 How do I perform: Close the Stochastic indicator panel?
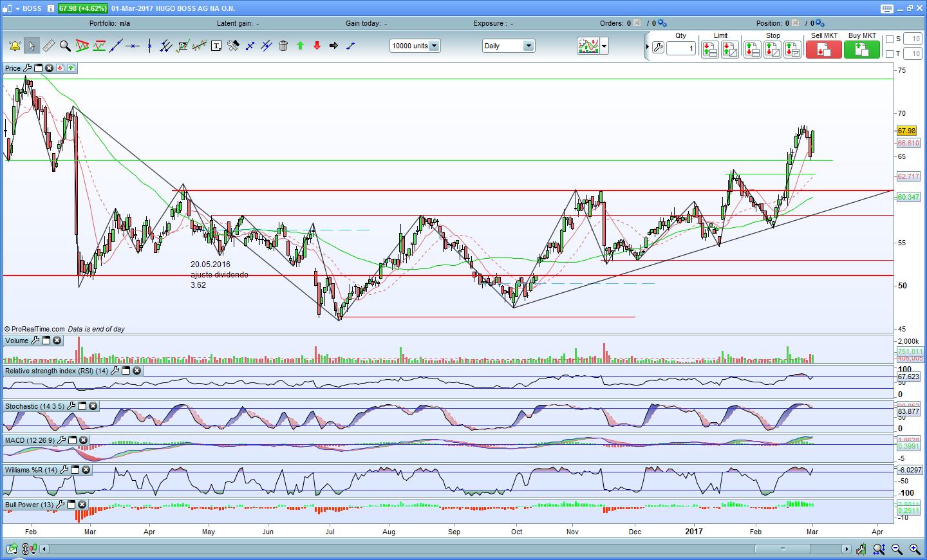click(x=93, y=406)
